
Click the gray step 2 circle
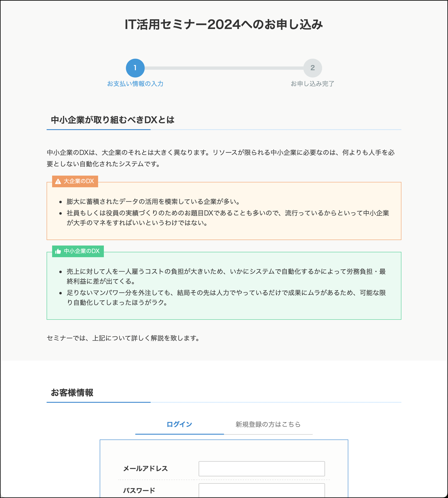tap(312, 68)
